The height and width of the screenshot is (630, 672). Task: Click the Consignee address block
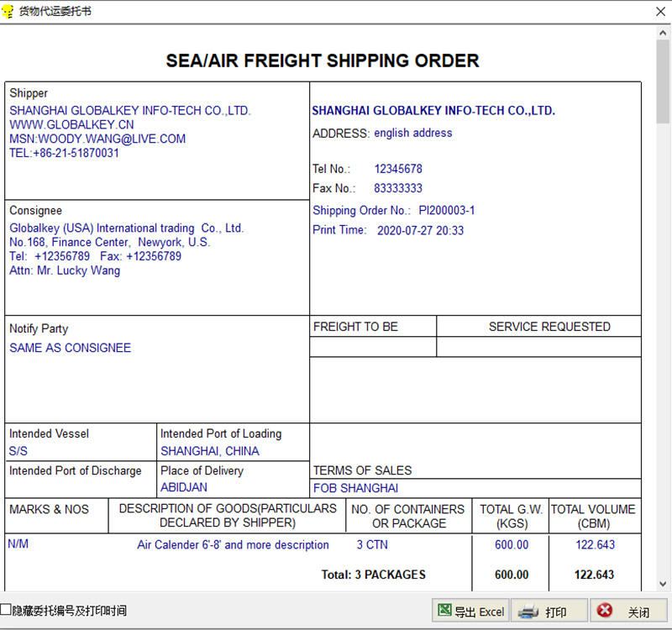127,249
